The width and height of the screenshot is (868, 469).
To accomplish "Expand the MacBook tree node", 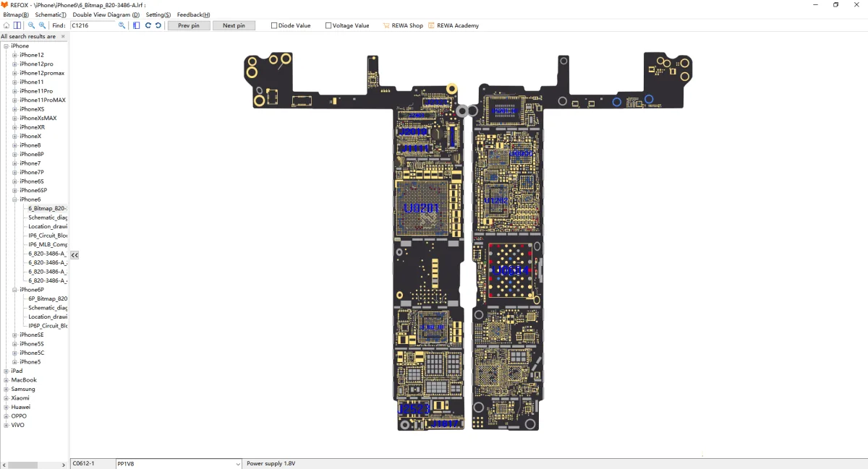I will pyautogui.click(x=6, y=380).
